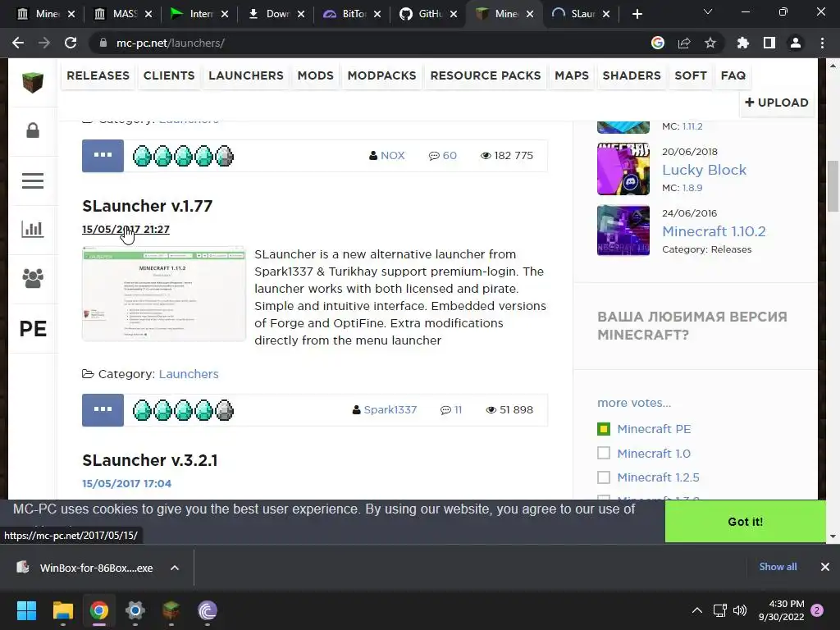This screenshot has height=630, width=840.
Task: Open the lock login icon in sidebar
Action: pyautogui.click(x=33, y=130)
